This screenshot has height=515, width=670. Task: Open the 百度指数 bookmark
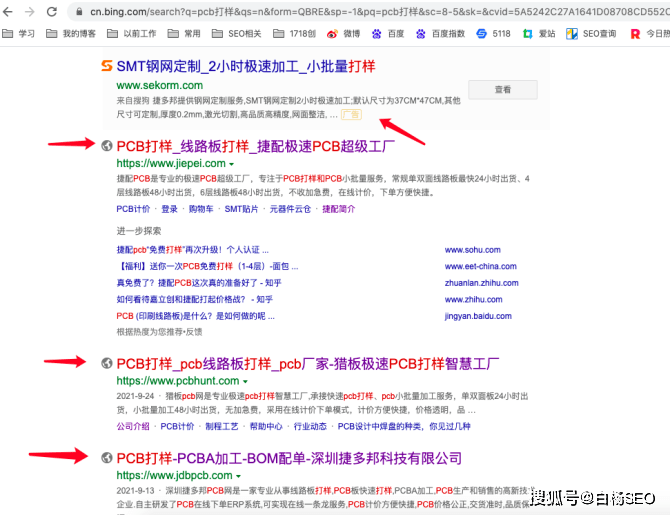(x=440, y=33)
